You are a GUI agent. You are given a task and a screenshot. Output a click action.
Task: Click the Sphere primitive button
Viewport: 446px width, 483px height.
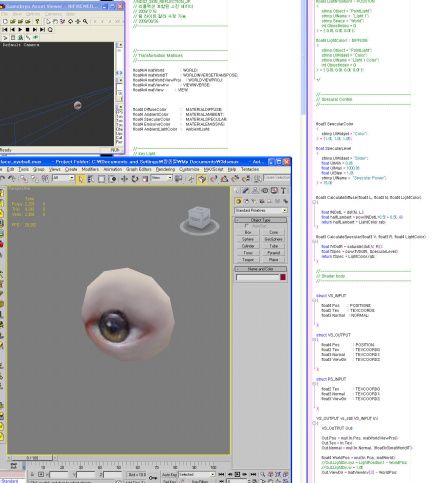[x=248, y=239]
